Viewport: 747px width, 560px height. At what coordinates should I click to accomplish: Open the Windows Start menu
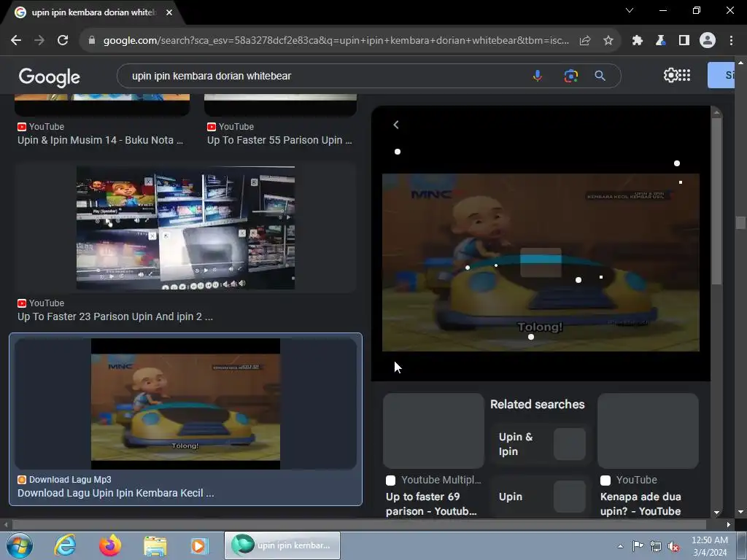coord(20,545)
